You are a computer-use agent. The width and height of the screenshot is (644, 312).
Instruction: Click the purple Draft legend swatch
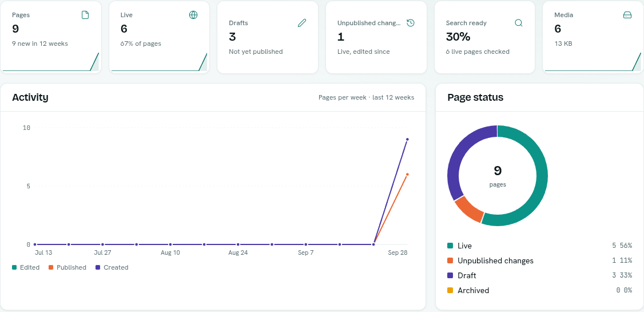450,275
